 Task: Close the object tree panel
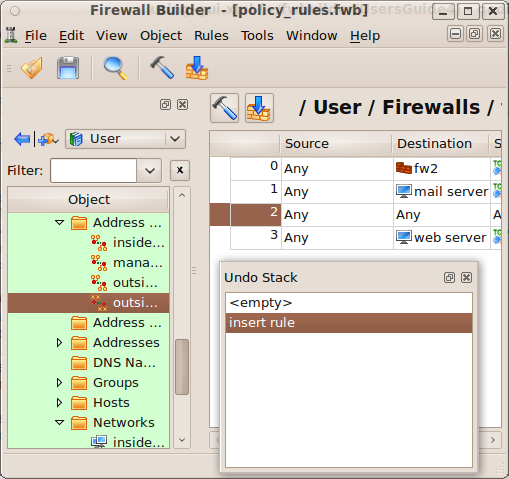pyautogui.click(x=182, y=105)
